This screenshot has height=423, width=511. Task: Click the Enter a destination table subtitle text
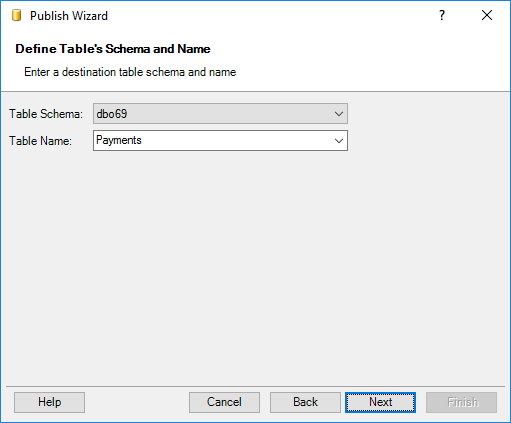point(130,72)
